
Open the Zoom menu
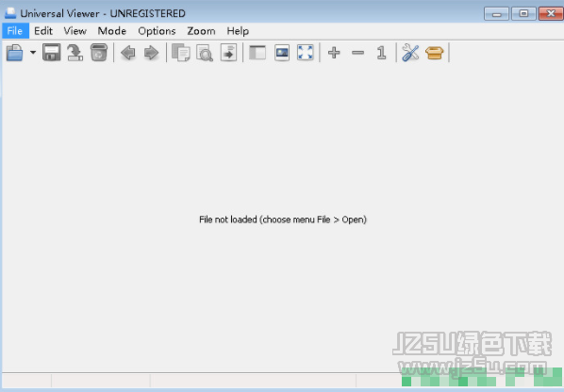(x=201, y=31)
